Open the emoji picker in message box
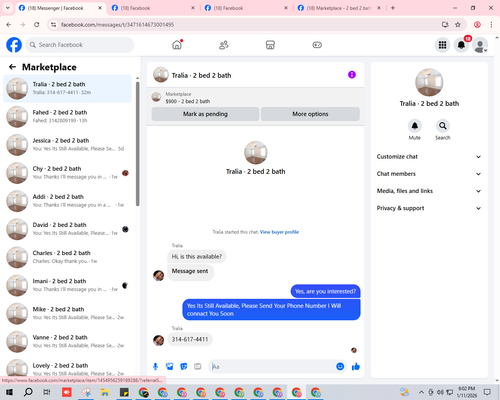This screenshot has width=500, height=400. [340, 367]
